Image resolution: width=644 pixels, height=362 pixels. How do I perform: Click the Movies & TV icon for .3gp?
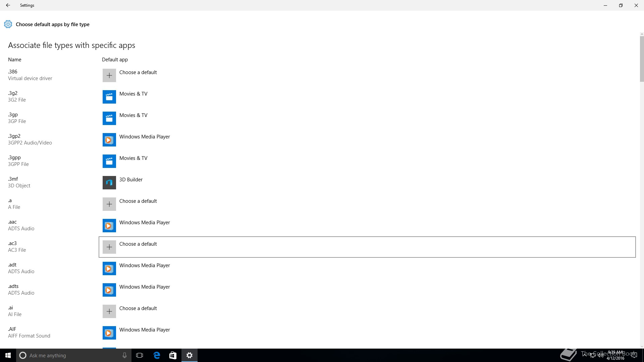click(x=109, y=118)
